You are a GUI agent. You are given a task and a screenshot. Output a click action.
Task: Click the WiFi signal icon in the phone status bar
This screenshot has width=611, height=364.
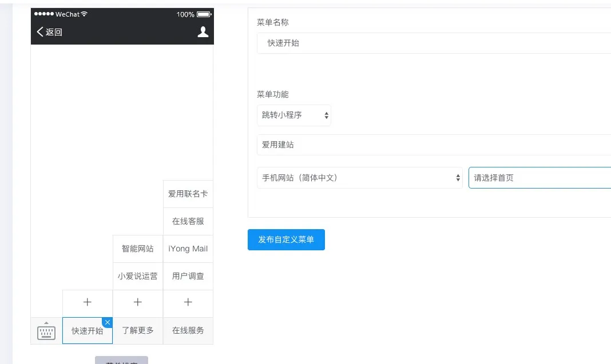84,14
